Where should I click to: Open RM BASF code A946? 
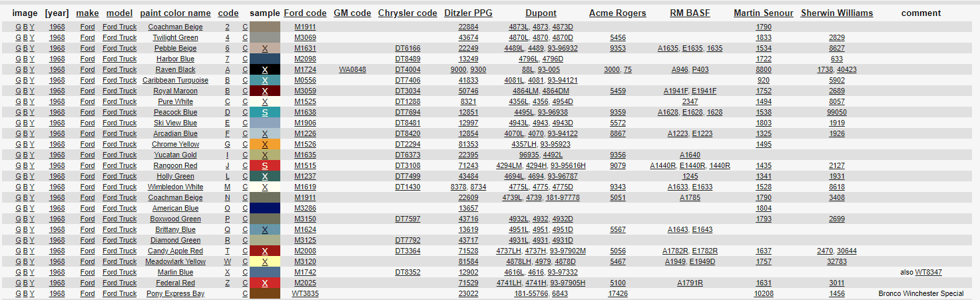(x=680, y=70)
